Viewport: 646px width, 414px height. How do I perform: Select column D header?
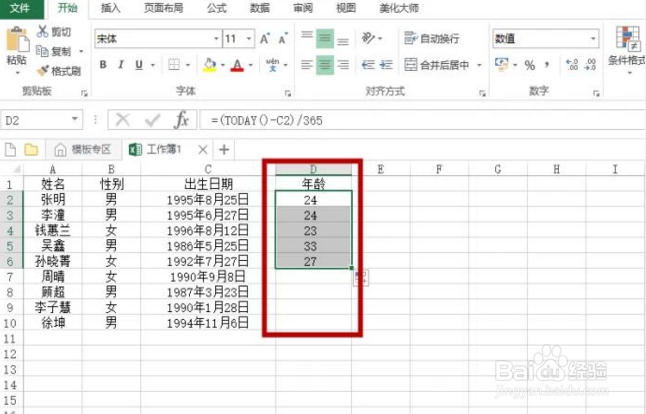314,169
